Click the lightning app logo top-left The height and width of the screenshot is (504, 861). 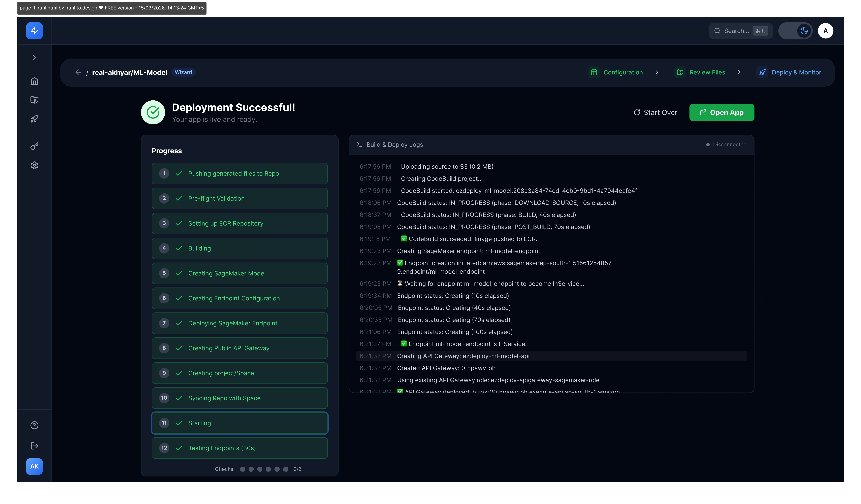click(34, 31)
